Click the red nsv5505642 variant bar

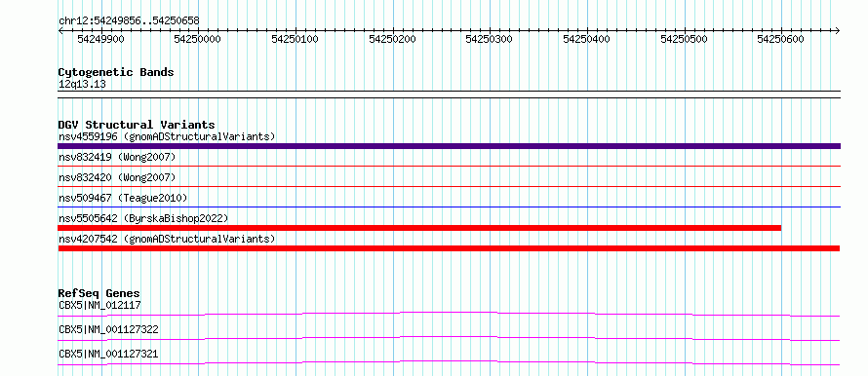419,228
